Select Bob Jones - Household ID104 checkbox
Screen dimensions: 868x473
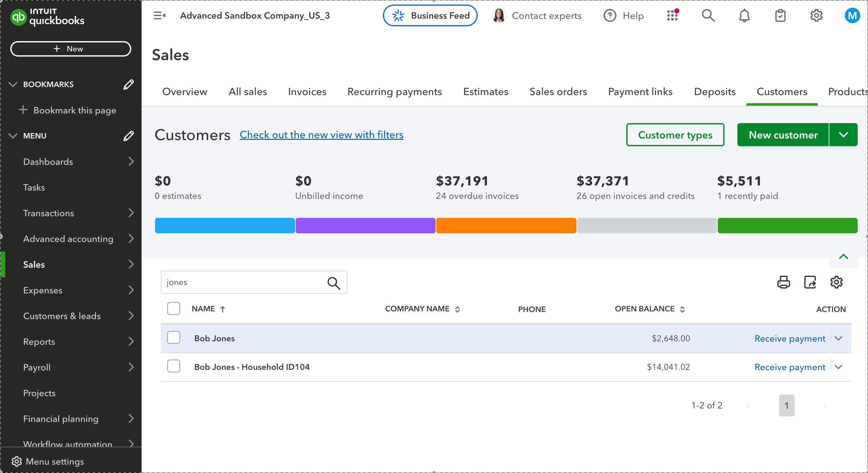click(x=173, y=366)
